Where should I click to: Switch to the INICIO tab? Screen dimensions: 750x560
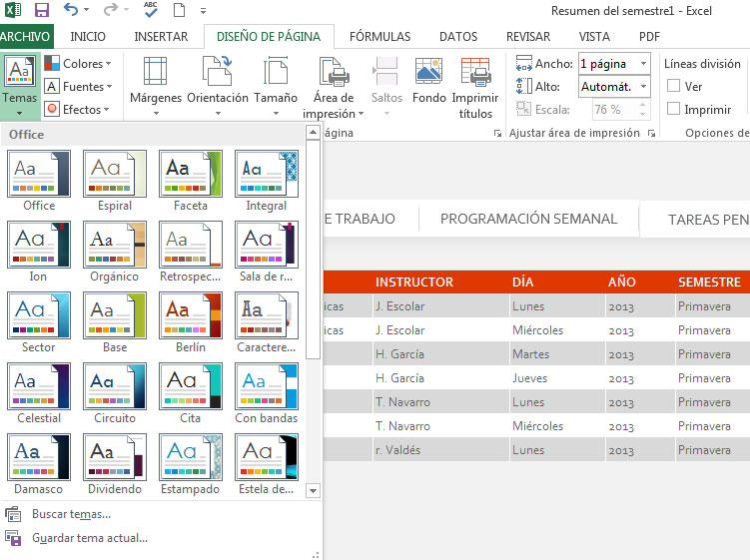tap(88, 36)
